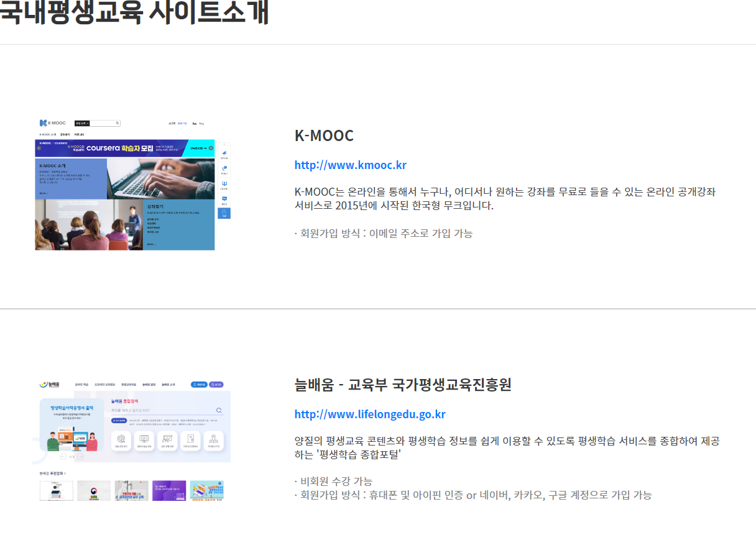
Task: Click the map-pin location icon among 늘배움 services
Action: 213,439
